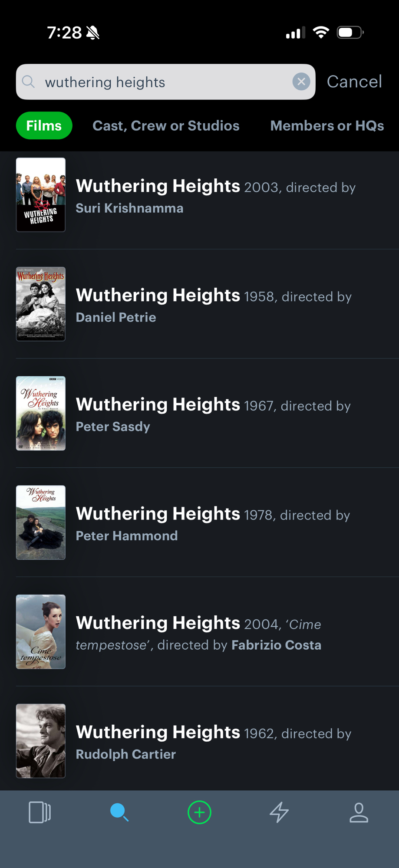Open the 1958 Wuthering Heights poster
399x868 pixels.
click(x=41, y=304)
